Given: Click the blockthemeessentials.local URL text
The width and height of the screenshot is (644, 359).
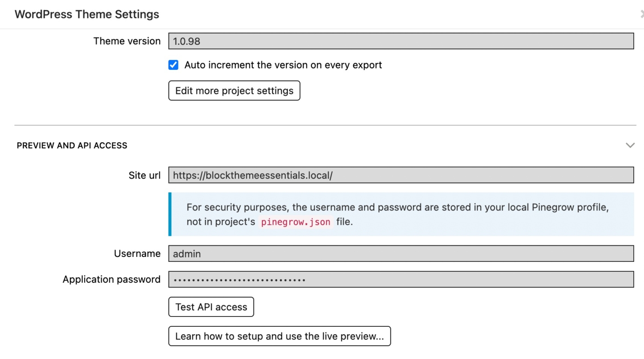Looking at the screenshot, I should point(253,175).
